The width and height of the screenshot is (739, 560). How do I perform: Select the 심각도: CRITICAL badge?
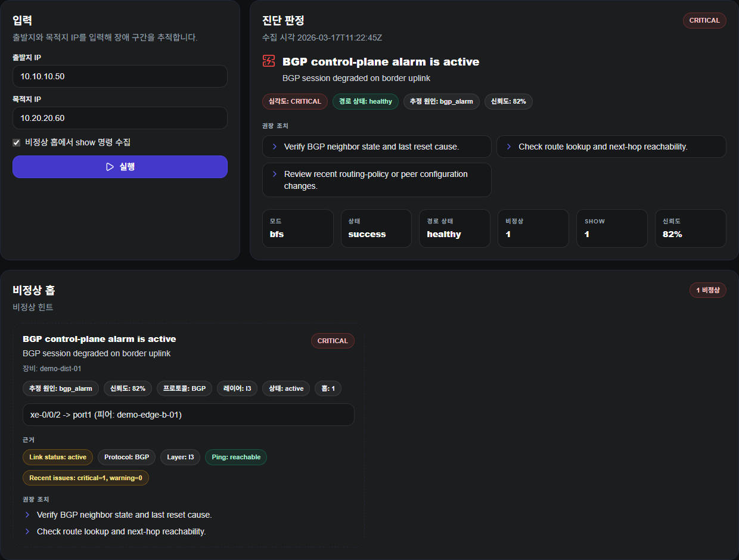coord(294,101)
